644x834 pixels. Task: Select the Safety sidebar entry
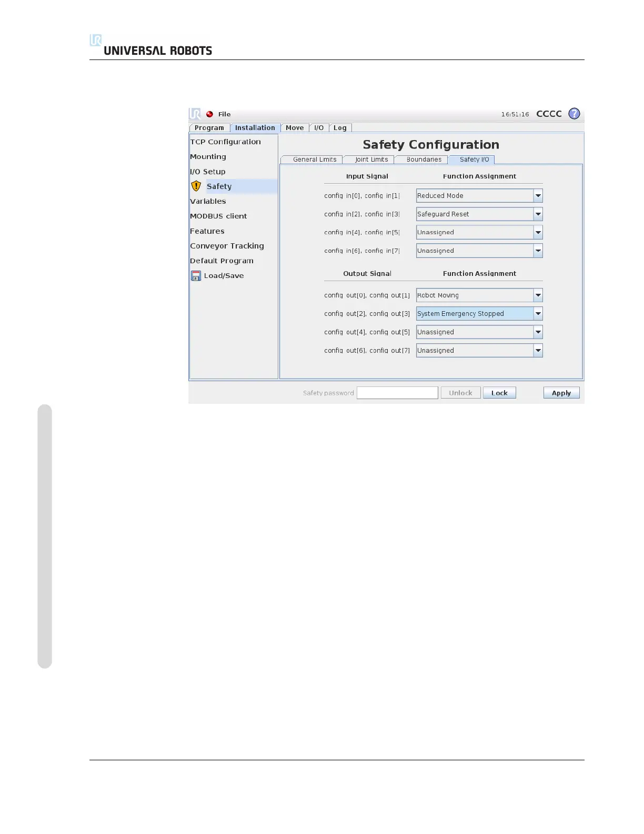click(234, 186)
